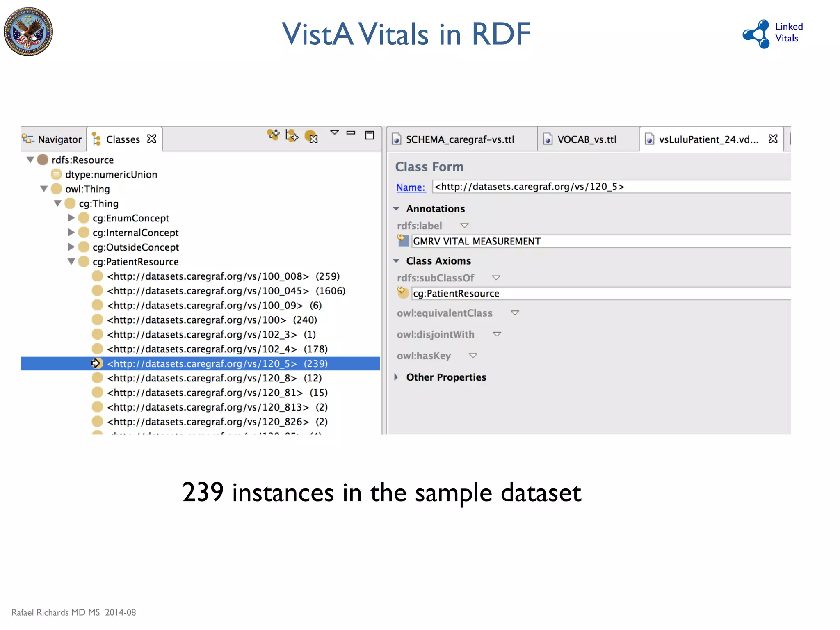Expand the cg:InternalConcept node
This screenshot has width=840, height=630.
coord(71,232)
